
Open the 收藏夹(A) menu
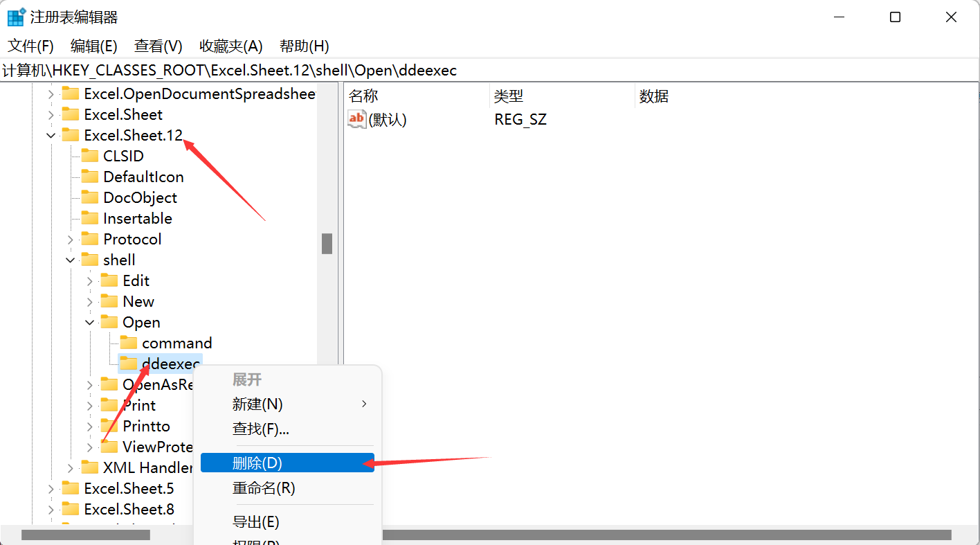click(x=230, y=46)
